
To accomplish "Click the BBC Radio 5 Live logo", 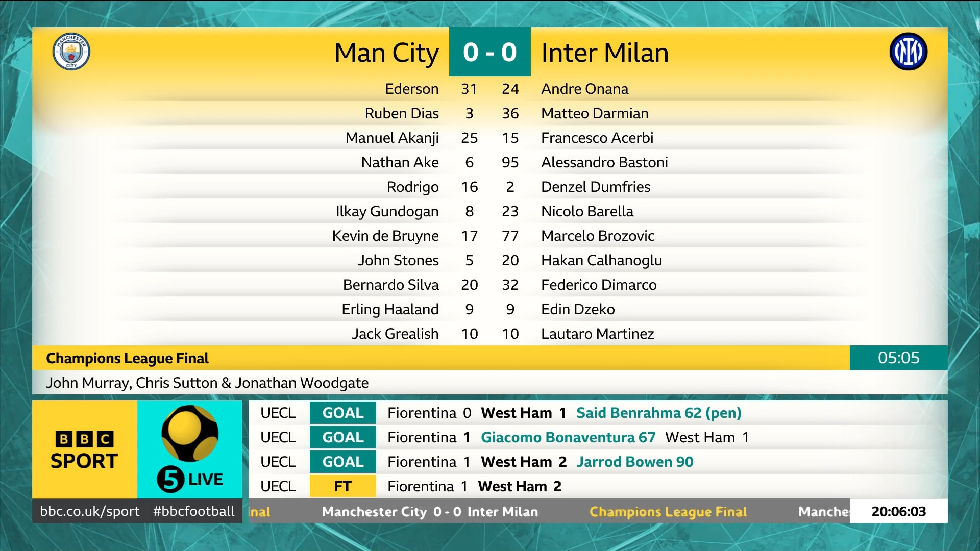I will point(190,449).
